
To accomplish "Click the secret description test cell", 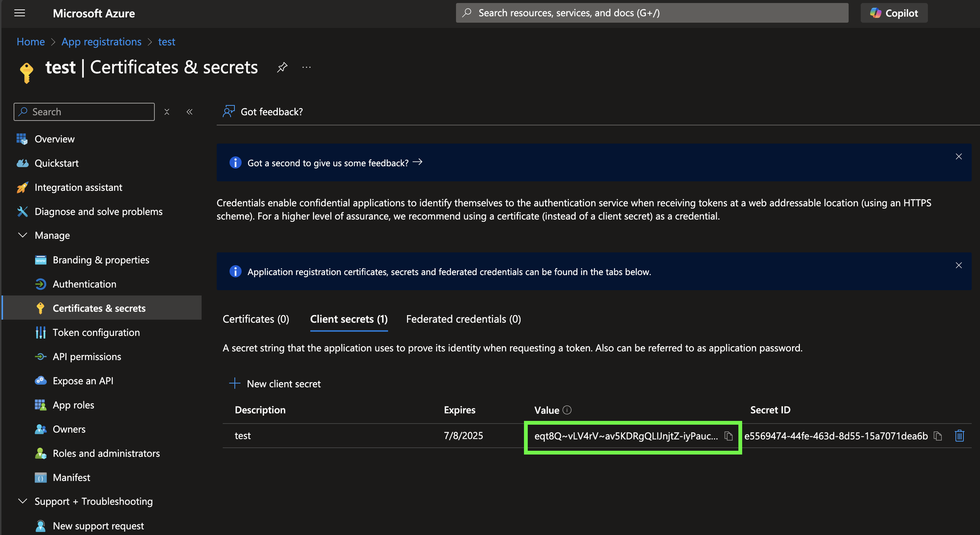I will click(x=243, y=436).
